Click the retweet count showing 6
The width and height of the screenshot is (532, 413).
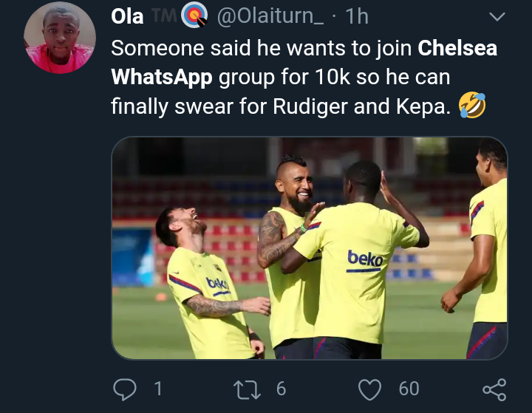(280, 388)
